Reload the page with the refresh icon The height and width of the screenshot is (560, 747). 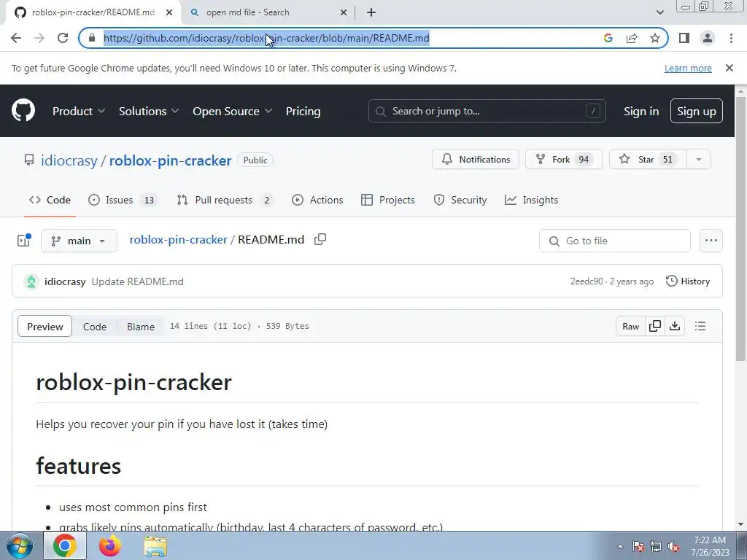(63, 38)
